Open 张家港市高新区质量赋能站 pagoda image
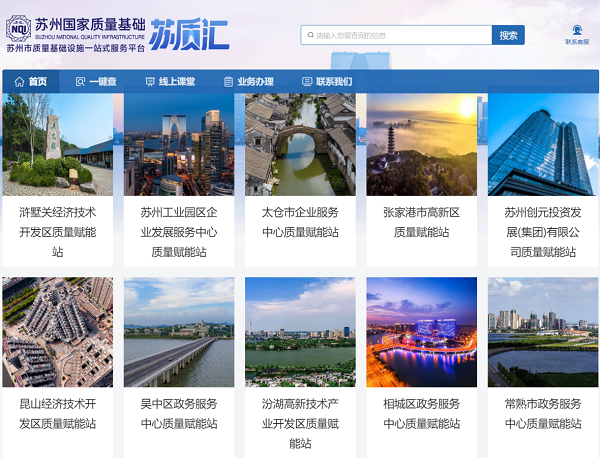The image size is (600, 458). point(422,145)
